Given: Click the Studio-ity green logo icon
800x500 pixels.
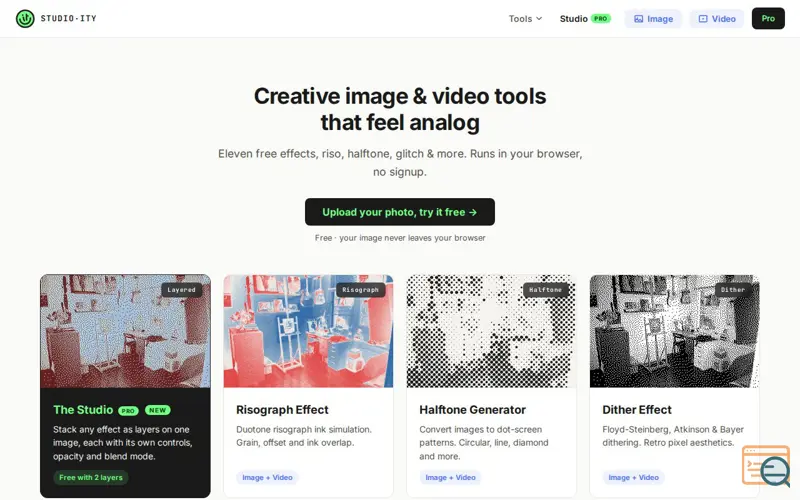Looking at the screenshot, I should coord(25,18).
